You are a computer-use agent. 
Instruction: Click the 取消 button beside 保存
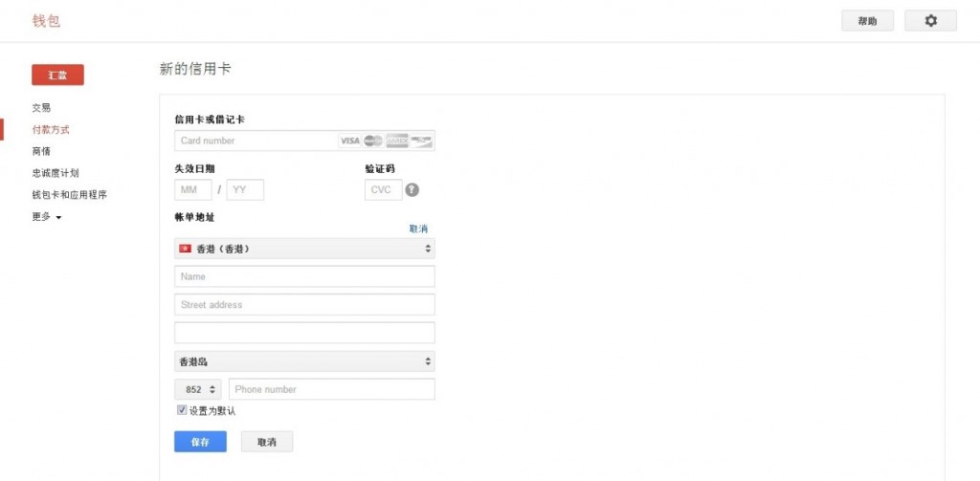[x=267, y=442]
